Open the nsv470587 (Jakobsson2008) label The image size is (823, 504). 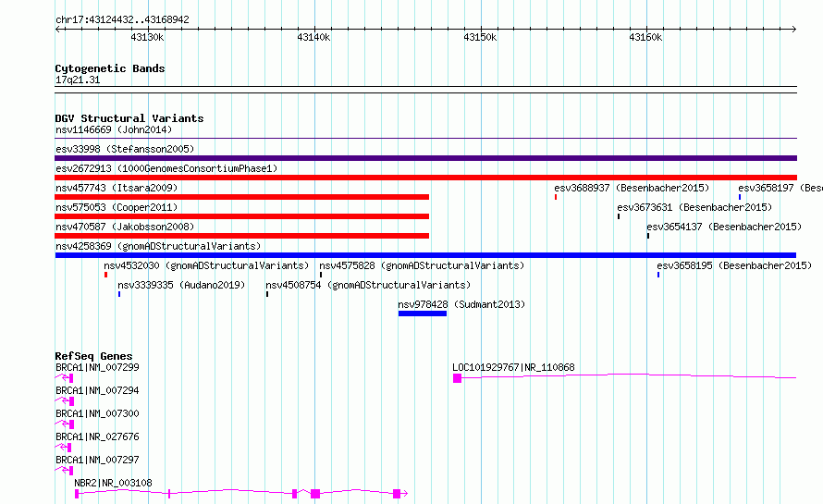pyautogui.click(x=125, y=227)
